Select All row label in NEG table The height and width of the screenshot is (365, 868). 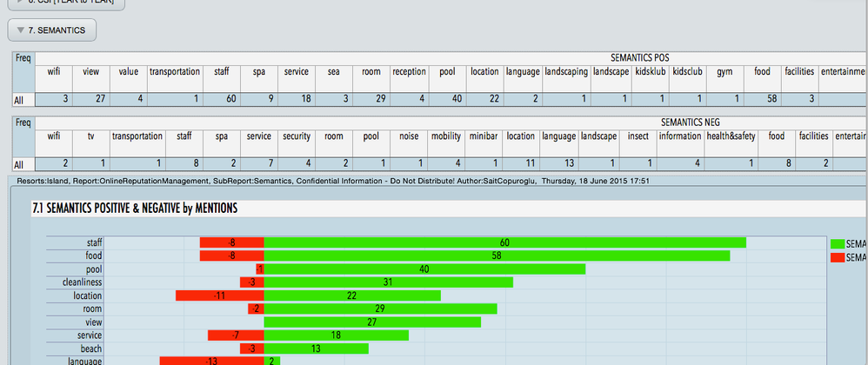[23, 164]
